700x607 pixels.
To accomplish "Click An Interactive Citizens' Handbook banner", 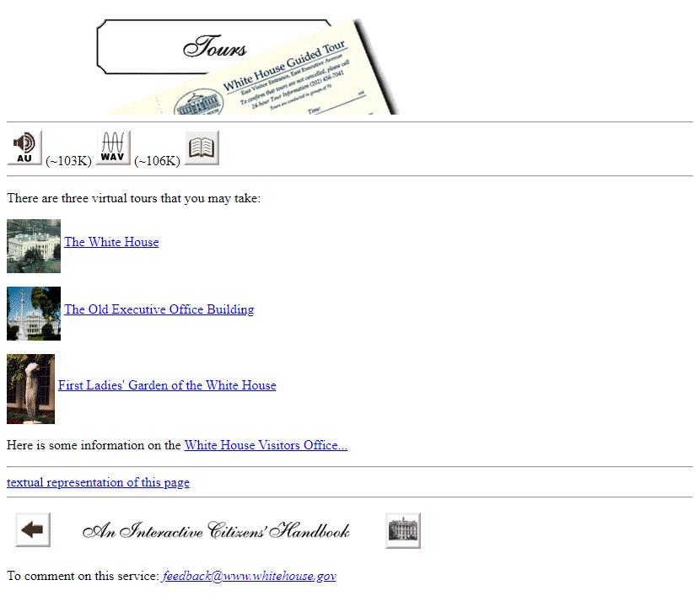I will (x=216, y=530).
